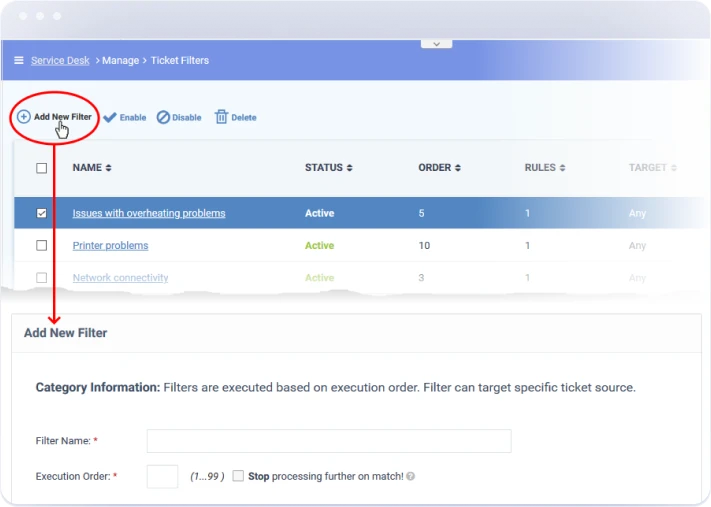Click the Enable checkmark icon
This screenshot has width=711, height=507.
110,117
